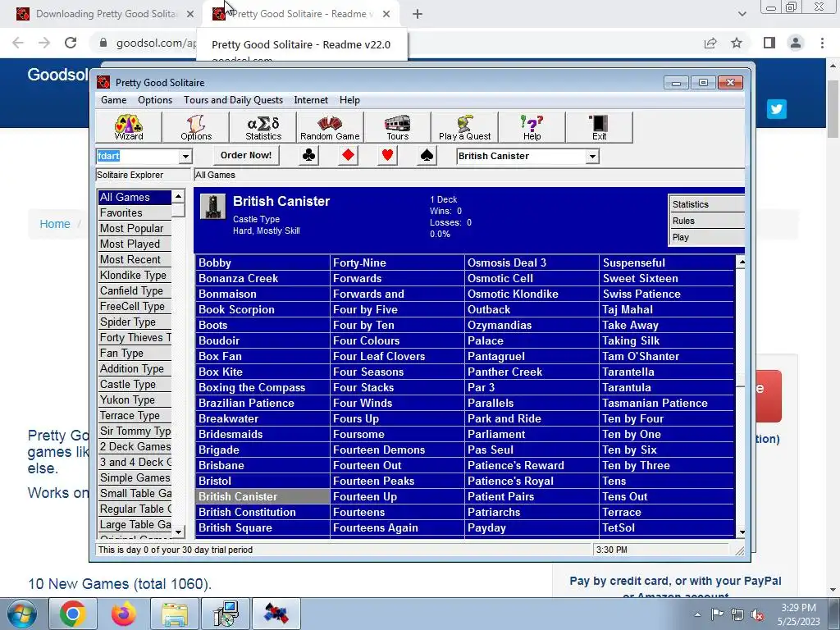
Task: Select Osmotic Klondike game
Action: pyautogui.click(x=532, y=294)
